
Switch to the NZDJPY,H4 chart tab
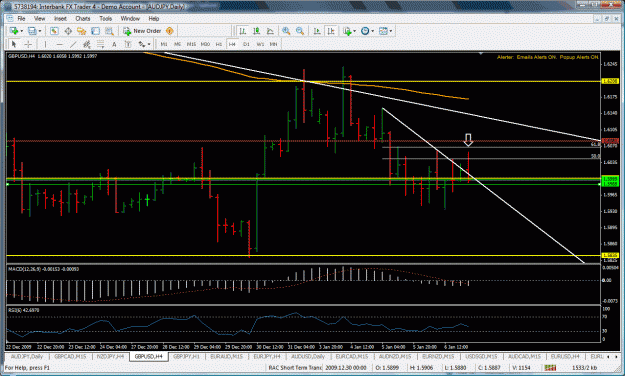coord(110,356)
